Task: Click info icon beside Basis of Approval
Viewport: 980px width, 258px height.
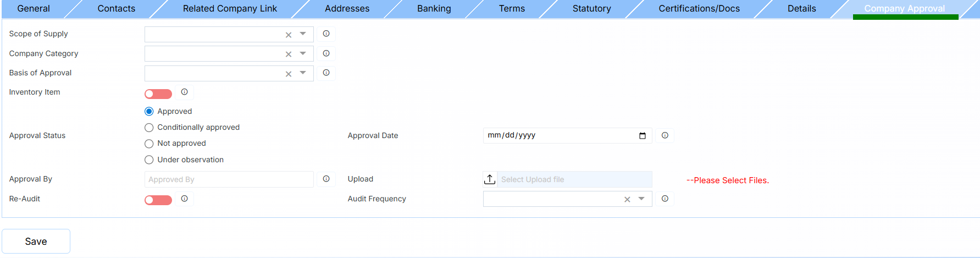Action: point(326,73)
